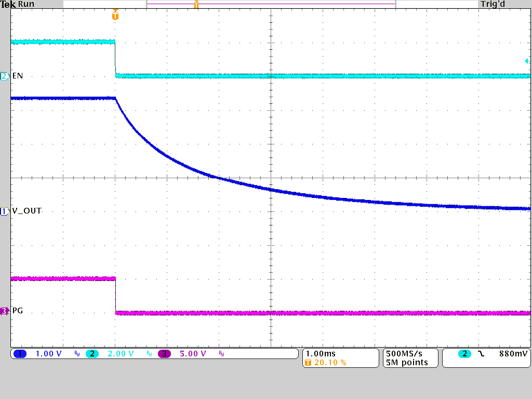Toggle bandwidth limit Bw on Channel 3
The image size is (532, 399).
(x=220, y=354)
